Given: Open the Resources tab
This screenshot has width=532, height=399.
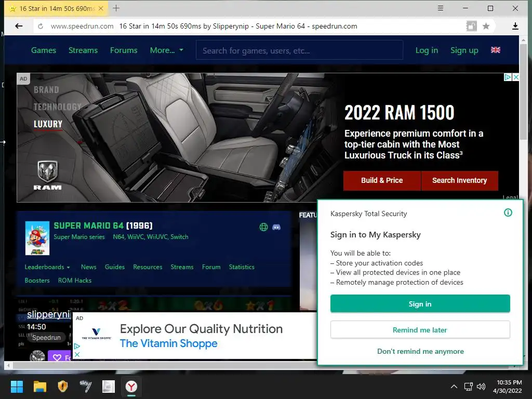Looking at the screenshot, I should click(148, 267).
